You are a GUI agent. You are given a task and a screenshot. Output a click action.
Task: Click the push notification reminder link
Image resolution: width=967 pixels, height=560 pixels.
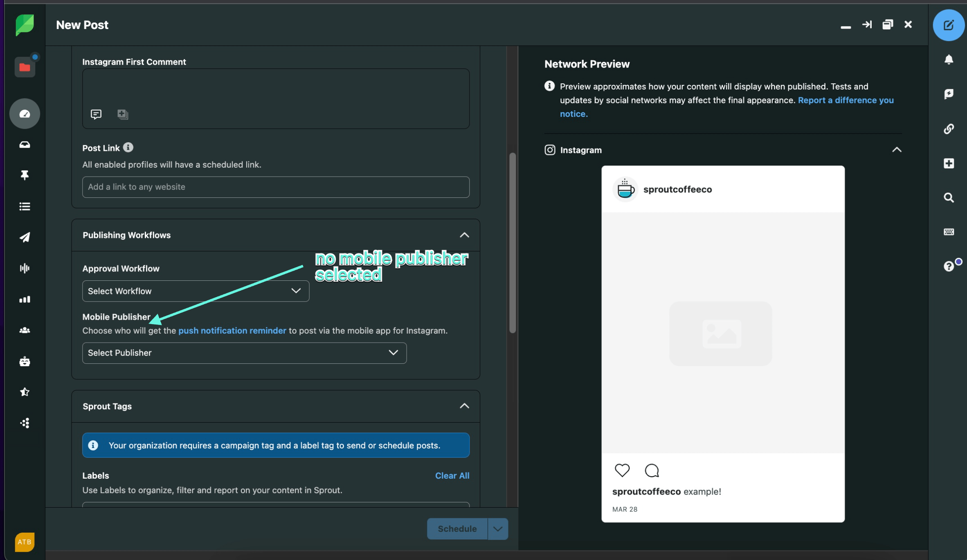(232, 330)
